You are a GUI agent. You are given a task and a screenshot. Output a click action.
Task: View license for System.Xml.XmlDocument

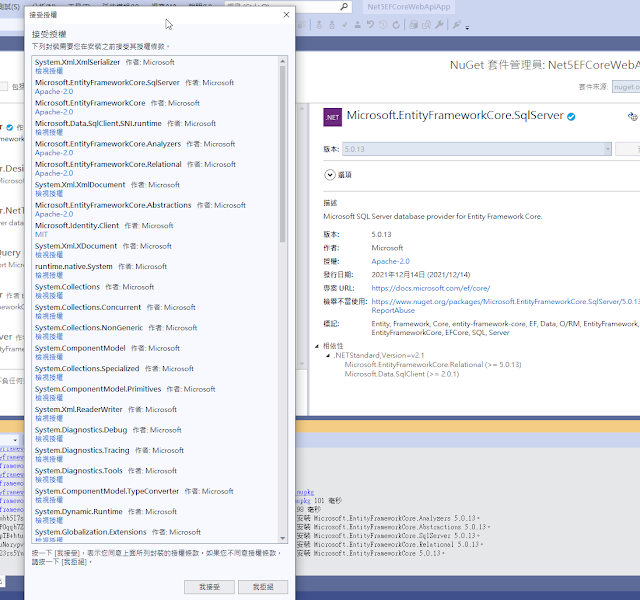point(49,193)
